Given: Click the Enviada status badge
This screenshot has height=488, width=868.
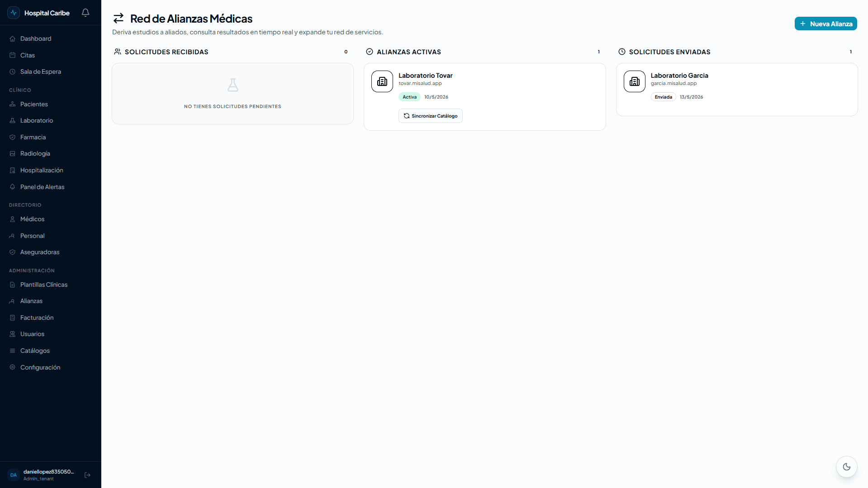Looking at the screenshot, I should [663, 97].
